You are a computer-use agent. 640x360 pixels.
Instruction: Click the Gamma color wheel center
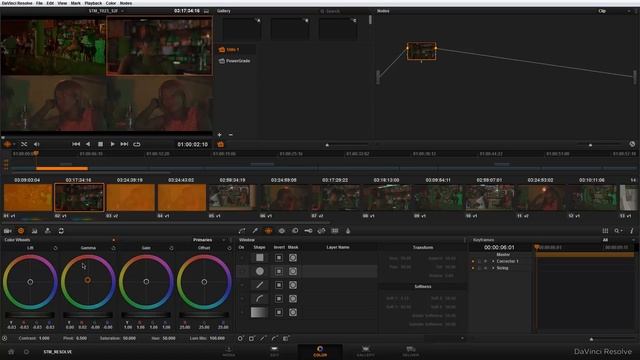pos(87,280)
